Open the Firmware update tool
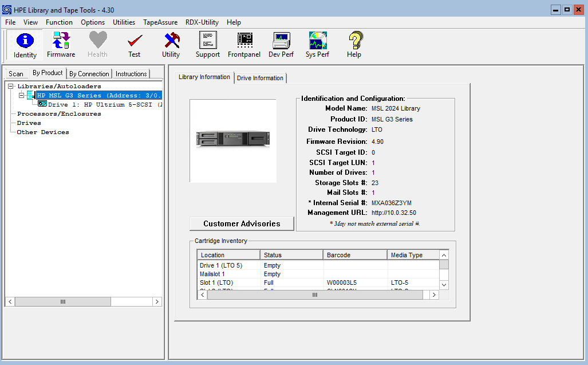588x365 pixels. (x=61, y=45)
